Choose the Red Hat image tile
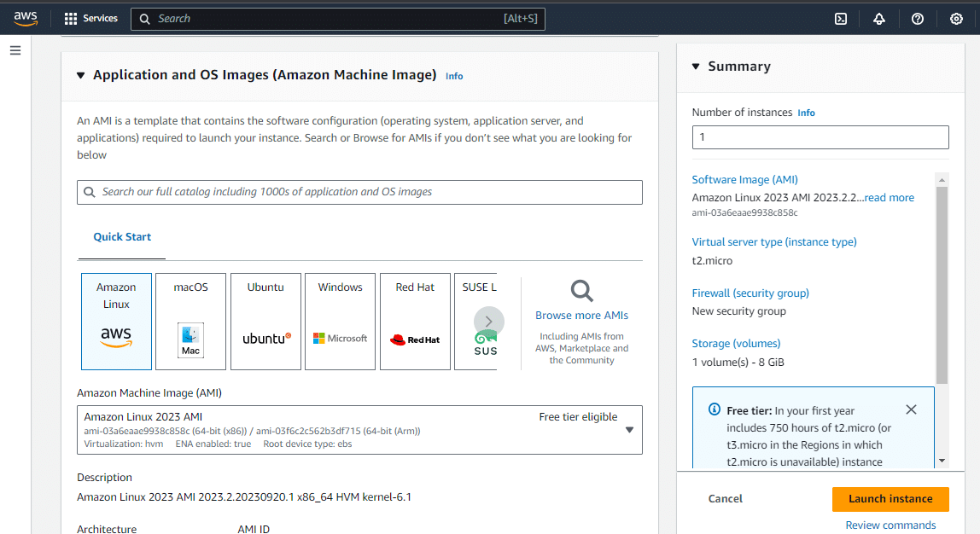The height and width of the screenshot is (534, 980). (415, 322)
